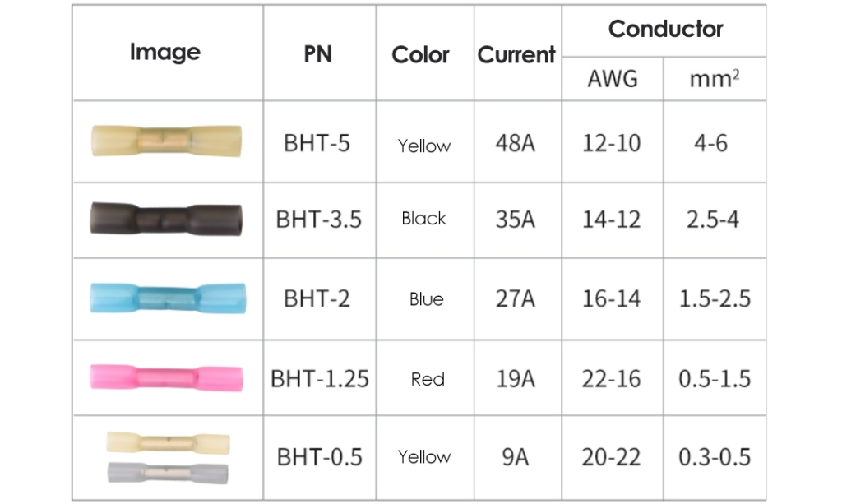Select the 9A current cell

click(516, 457)
